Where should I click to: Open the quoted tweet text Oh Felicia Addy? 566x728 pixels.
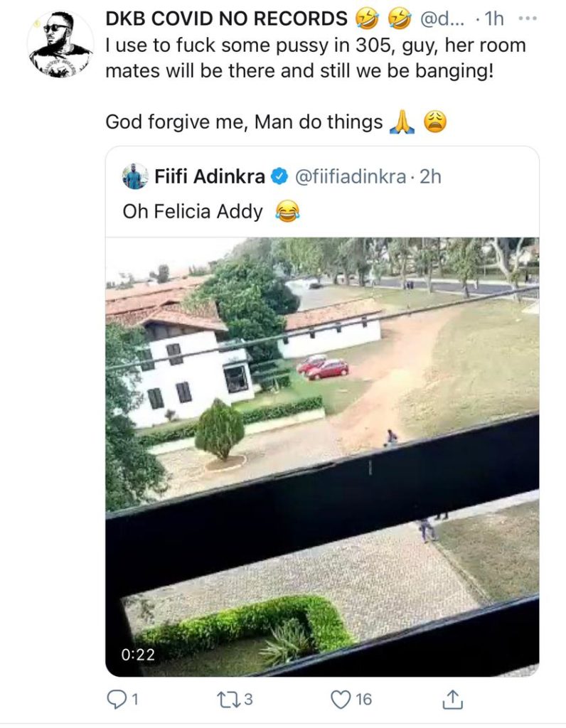193,212
